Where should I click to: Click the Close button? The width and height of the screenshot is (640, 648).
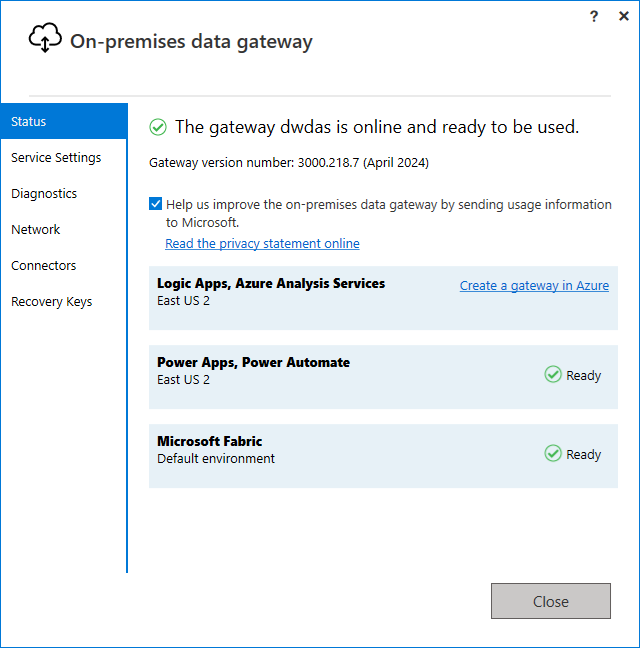(x=551, y=601)
